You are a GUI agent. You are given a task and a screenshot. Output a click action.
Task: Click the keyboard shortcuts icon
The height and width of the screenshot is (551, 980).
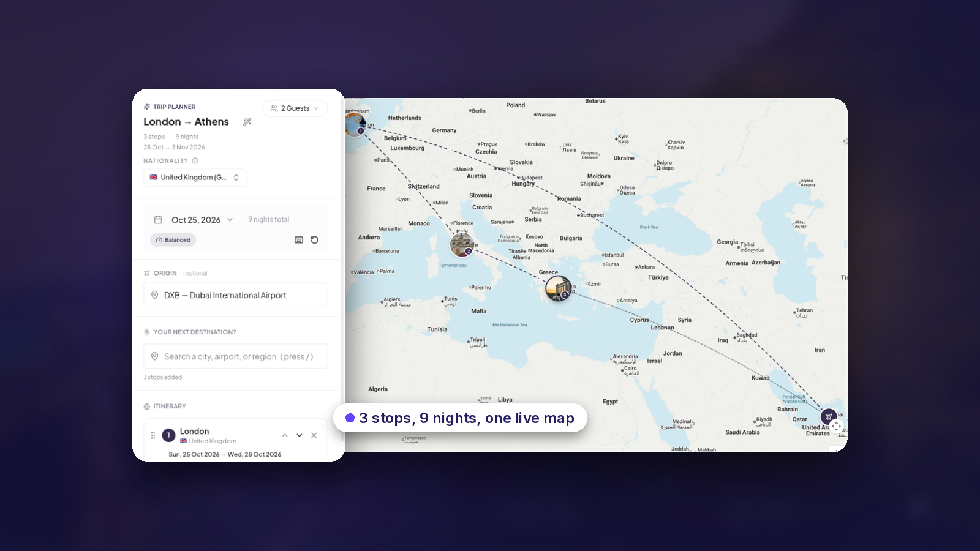(299, 240)
